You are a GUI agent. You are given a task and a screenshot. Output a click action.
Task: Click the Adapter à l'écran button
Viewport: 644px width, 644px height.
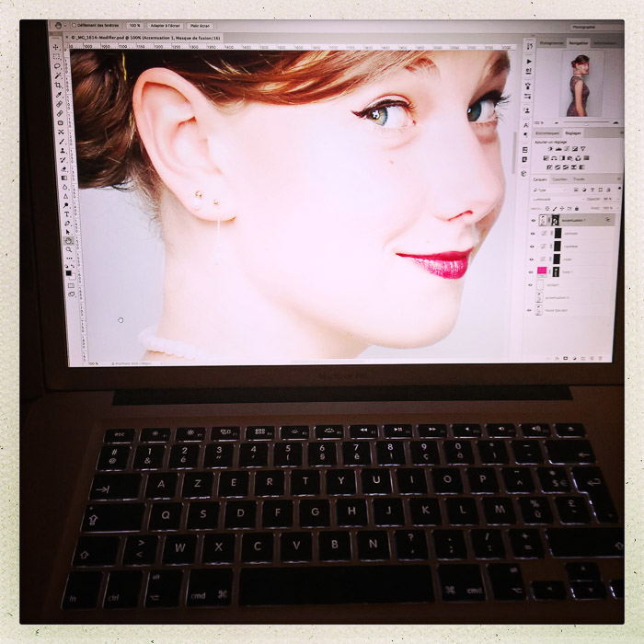click(165, 26)
